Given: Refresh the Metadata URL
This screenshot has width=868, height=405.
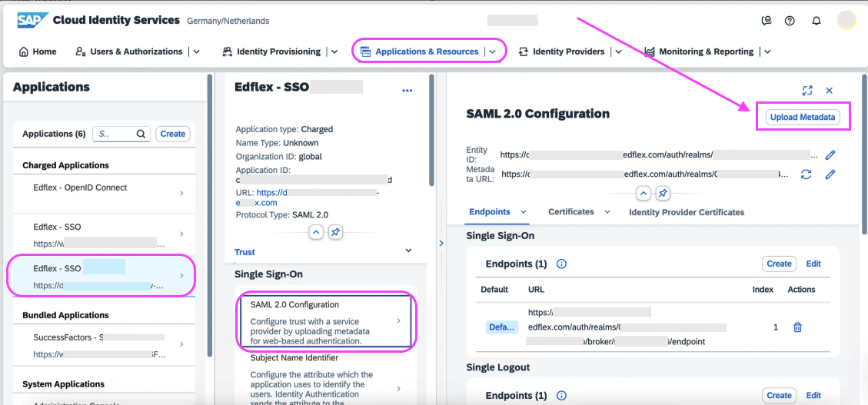Looking at the screenshot, I should point(806,174).
